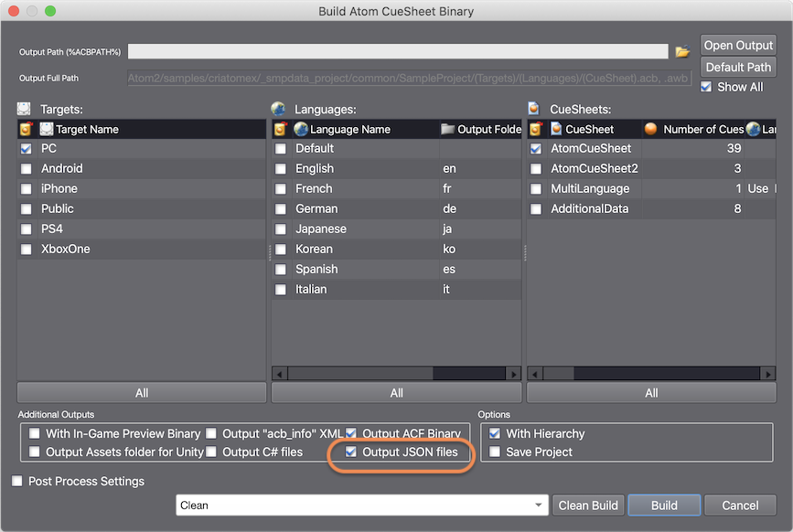Click Languages list left scroll arrow
Image resolution: width=793 pixels, height=532 pixels.
[280, 375]
